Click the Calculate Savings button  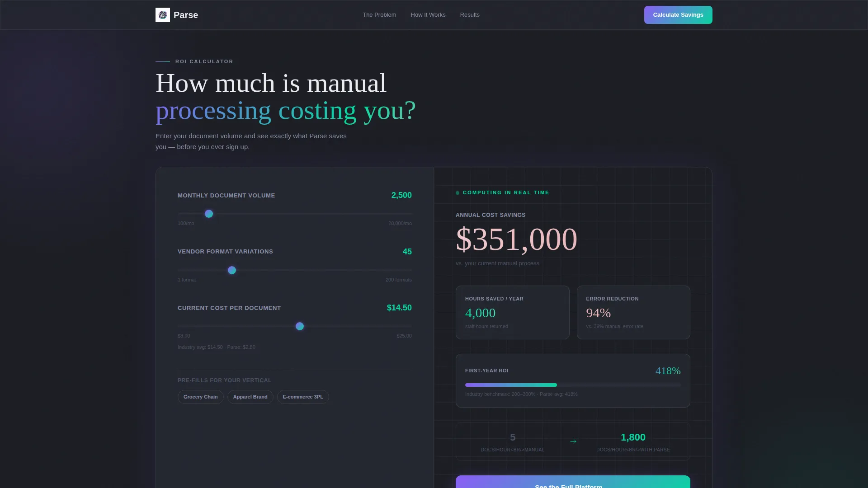click(x=678, y=15)
